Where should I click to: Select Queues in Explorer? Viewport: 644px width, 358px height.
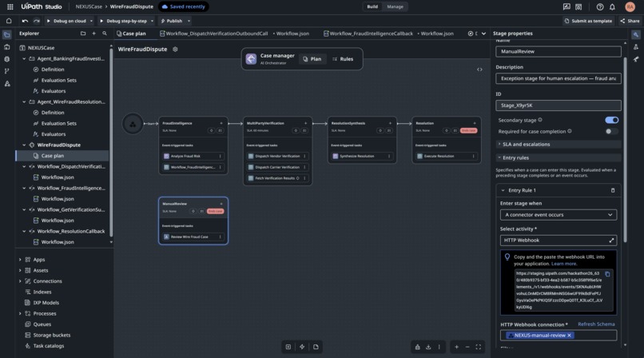pos(42,324)
